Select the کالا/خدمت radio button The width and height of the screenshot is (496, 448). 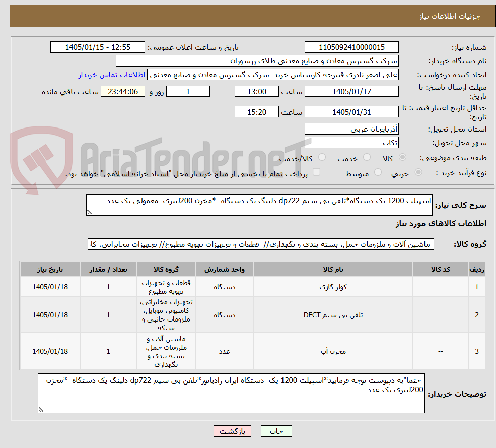click(x=322, y=157)
